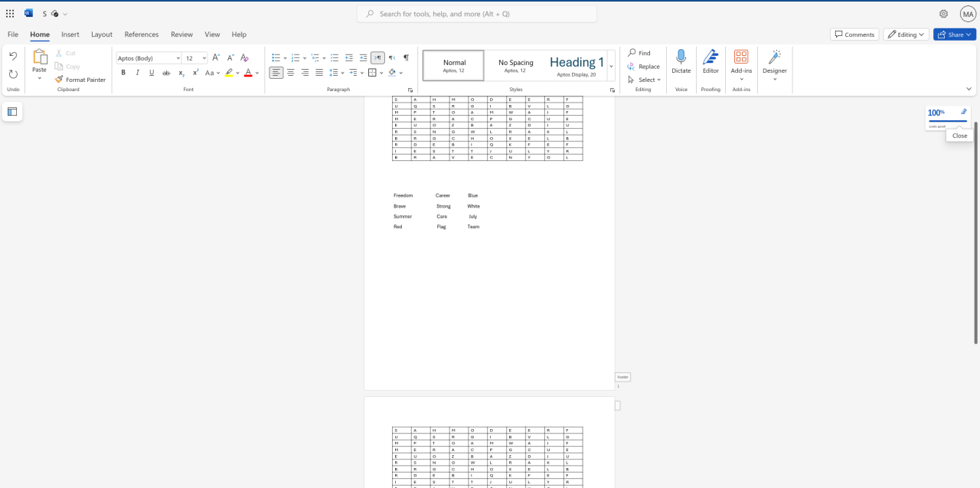Screen dimensions: 980x488
Task: Click the Find magnifier button
Action: (x=639, y=53)
